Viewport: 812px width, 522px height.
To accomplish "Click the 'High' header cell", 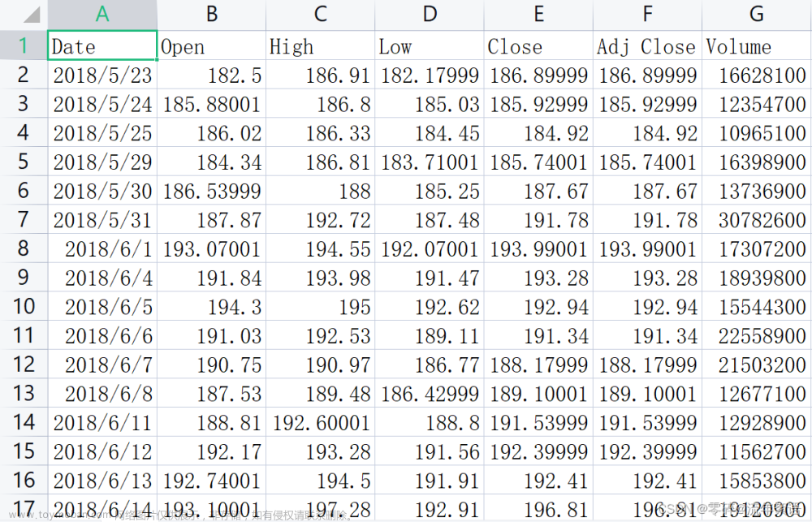I will pos(321,45).
